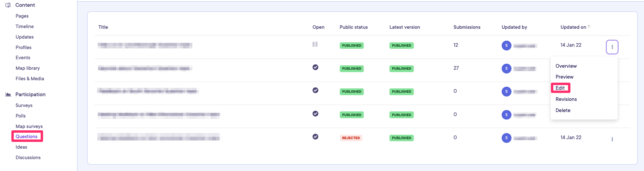Image resolution: width=644 pixels, height=171 pixels.
Task: Toggle open checkmark in 27 submissions row
Action: point(315,67)
